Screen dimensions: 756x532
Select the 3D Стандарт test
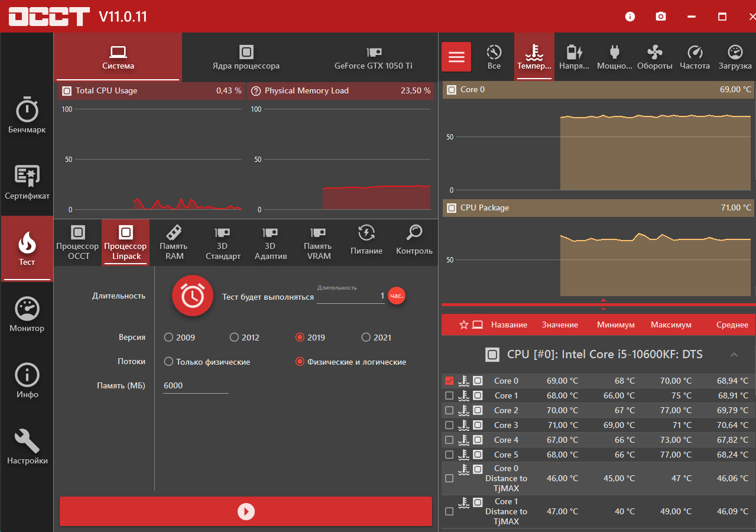(223, 242)
